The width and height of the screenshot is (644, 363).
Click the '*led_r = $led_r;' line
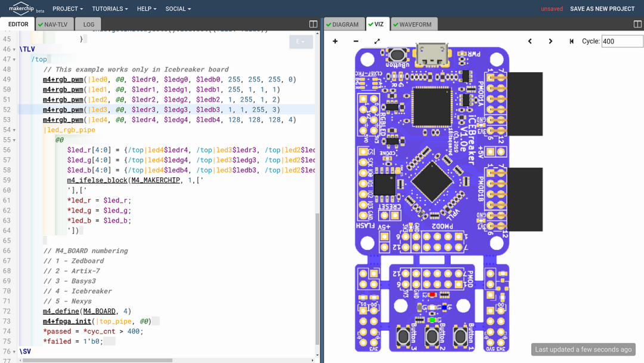click(x=99, y=200)
